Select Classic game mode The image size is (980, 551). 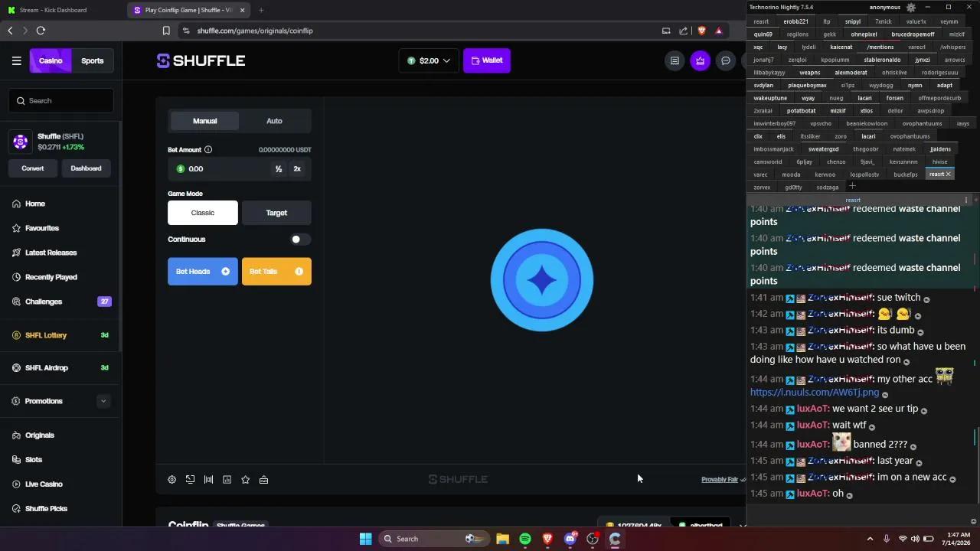203,213
